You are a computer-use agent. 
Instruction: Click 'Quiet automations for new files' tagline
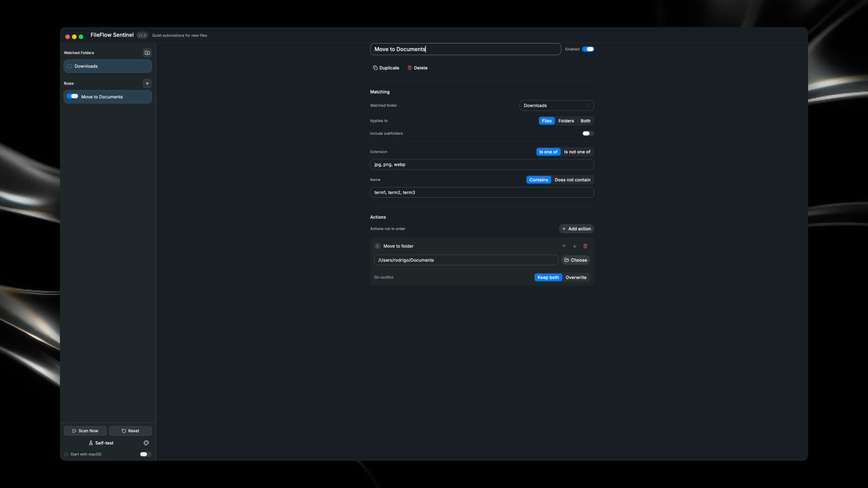tap(180, 35)
